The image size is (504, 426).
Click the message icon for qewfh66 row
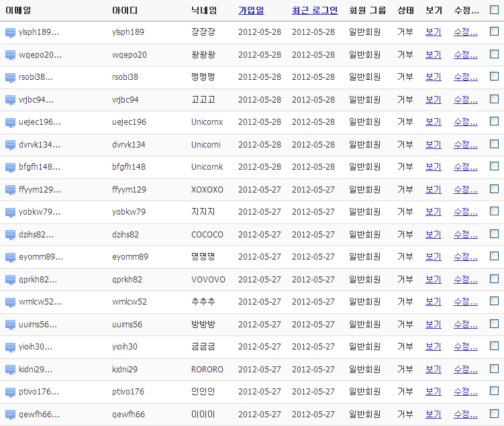(x=10, y=415)
